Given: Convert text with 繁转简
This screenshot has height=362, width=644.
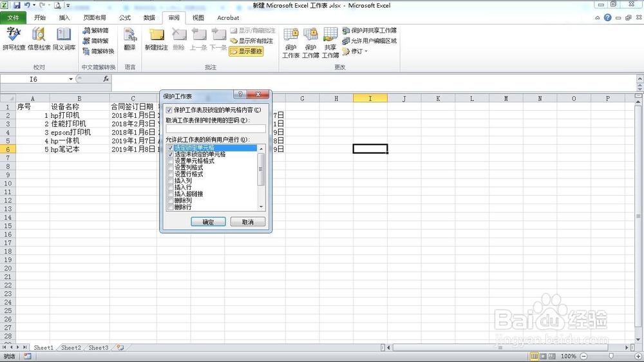Looking at the screenshot, I should tap(96, 30).
